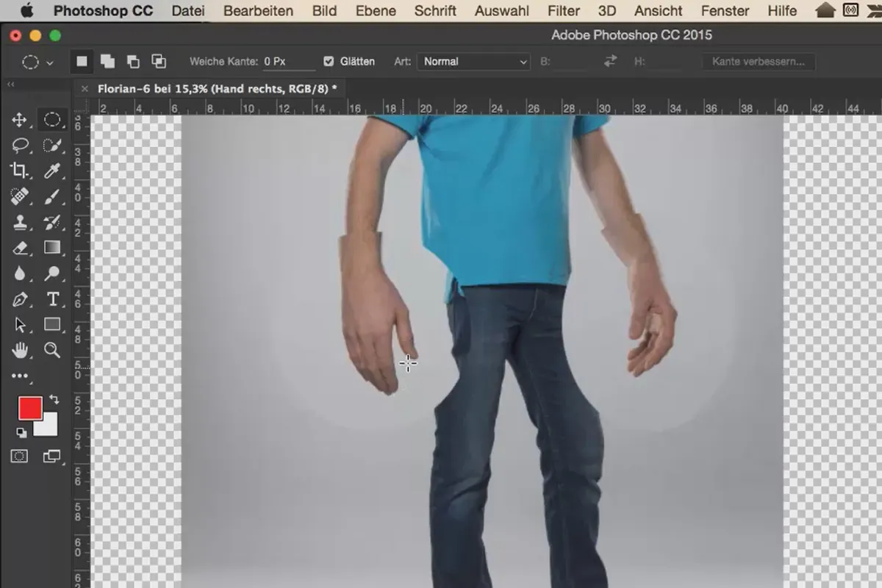The height and width of the screenshot is (588, 882).
Task: Expand the screen mode options
Action: pyautogui.click(x=51, y=456)
